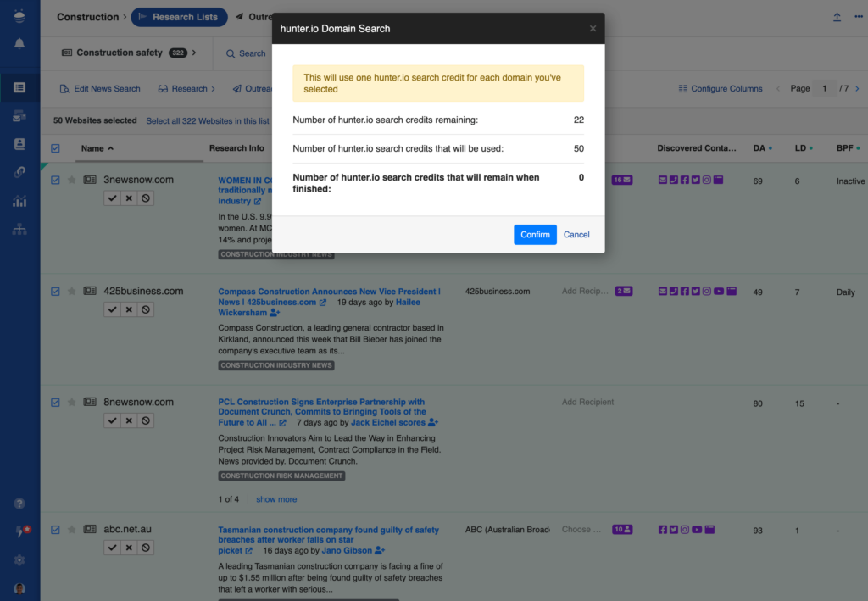
Task: Open the more options ellipsis menu
Action: point(859,17)
